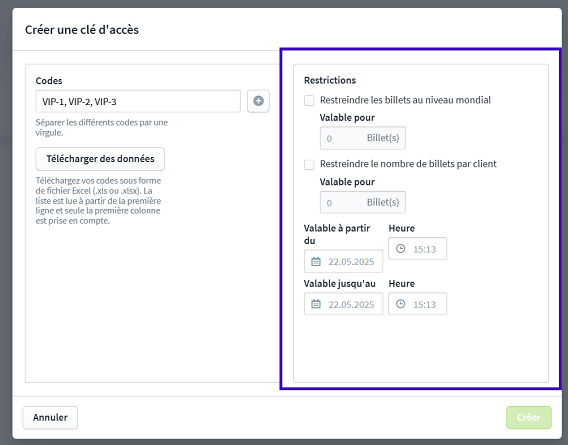
Task: Click Télécharger des données button
Action: point(100,159)
